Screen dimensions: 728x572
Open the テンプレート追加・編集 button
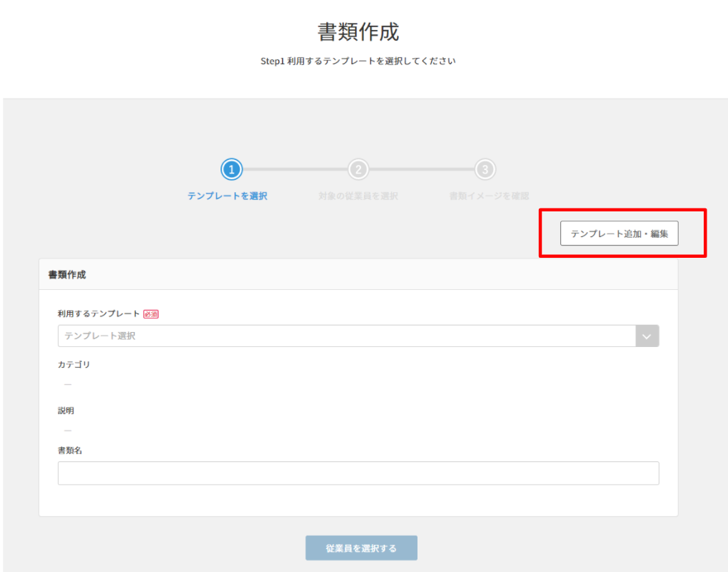[619, 234]
